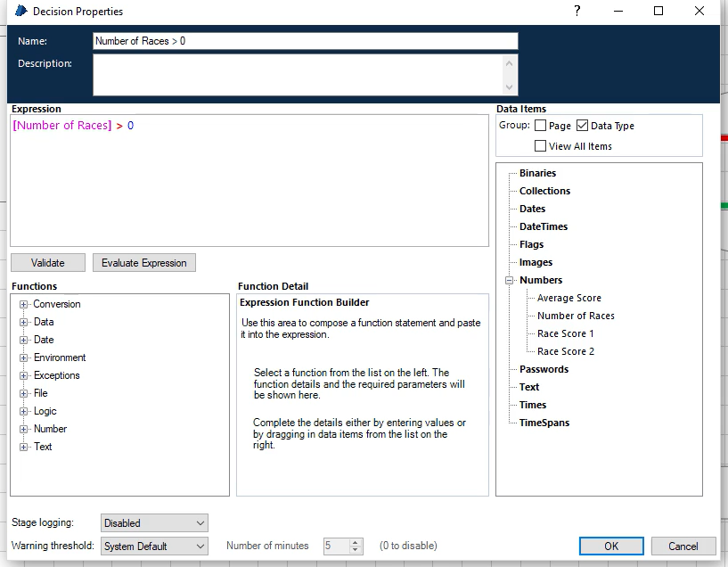The width and height of the screenshot is (728, 567).
Task: Untick the Data Type group checkbox
Action: (582, 126)
